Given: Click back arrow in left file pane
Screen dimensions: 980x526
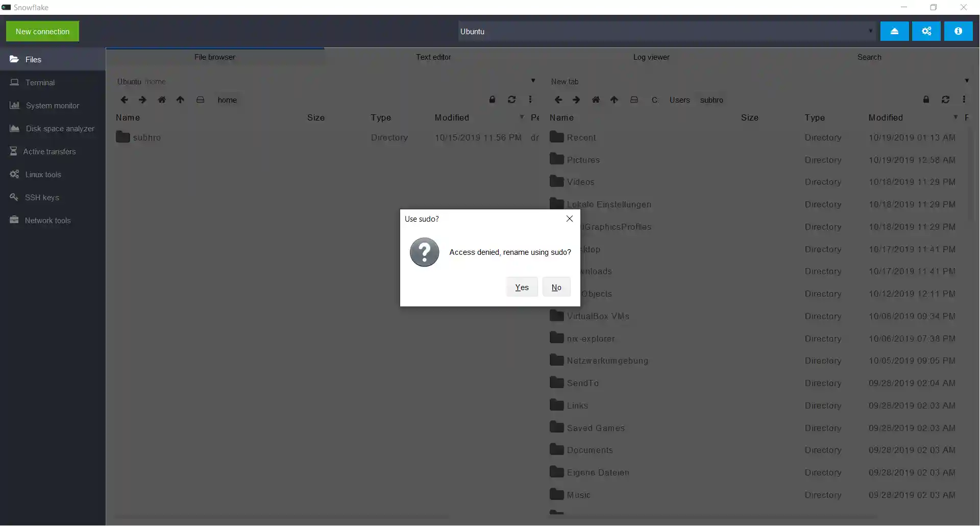Looking at the screenshot, I should pyautogui.click(x=124, y=100).
